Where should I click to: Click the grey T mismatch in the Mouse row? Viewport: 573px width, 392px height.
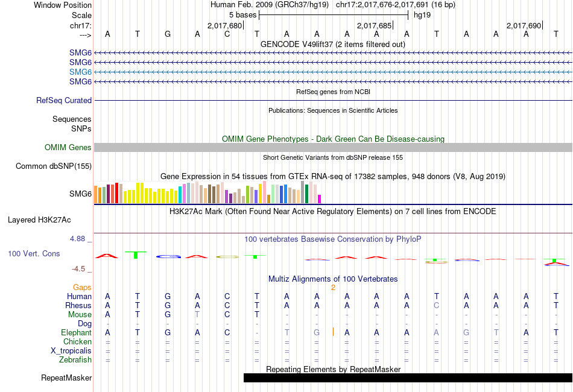(197, 315)
